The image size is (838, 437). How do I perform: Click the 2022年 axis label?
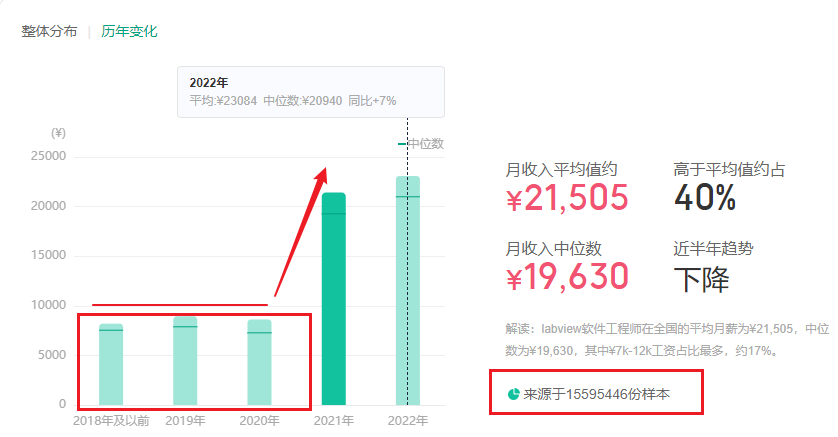(408, 421)
